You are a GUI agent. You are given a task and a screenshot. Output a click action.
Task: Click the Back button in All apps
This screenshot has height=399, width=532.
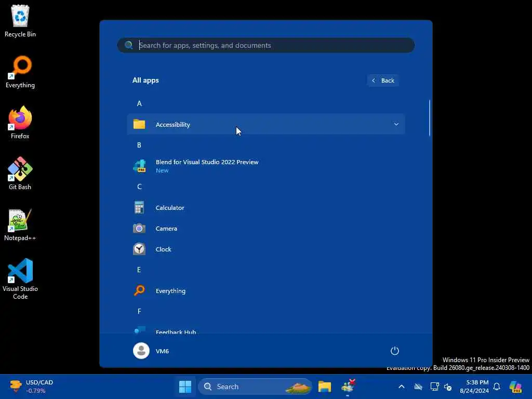[x=383, y=81]
